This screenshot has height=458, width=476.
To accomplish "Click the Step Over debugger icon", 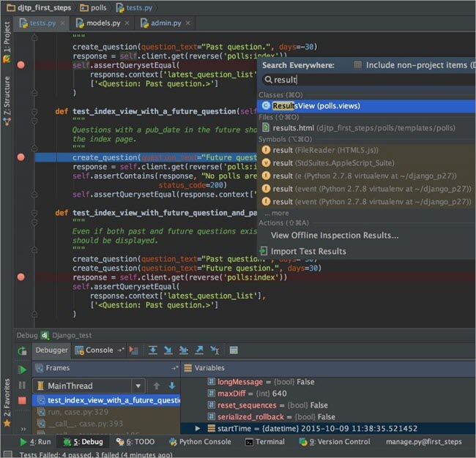I will point(152,350).
